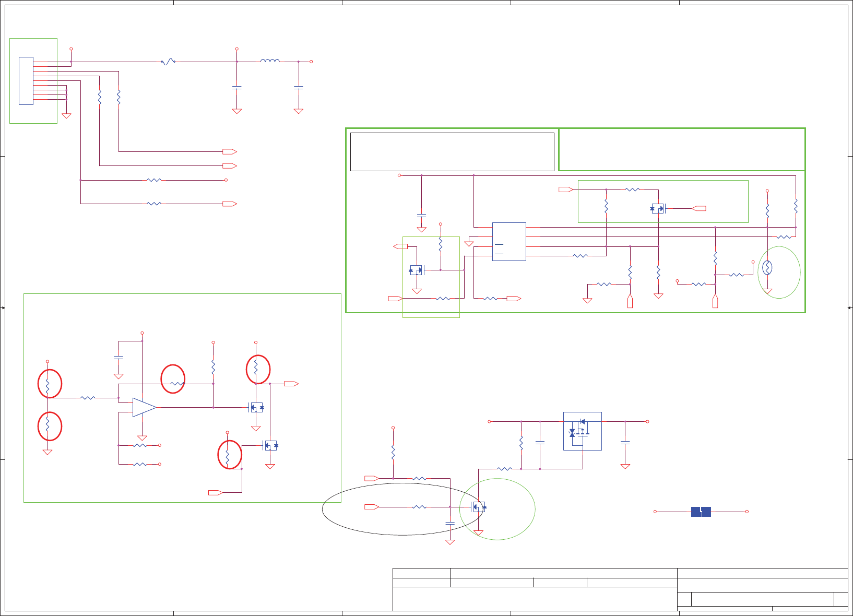Select the op-amp triangle symbol
The image size is (853, 616).
tap(144, 407)
